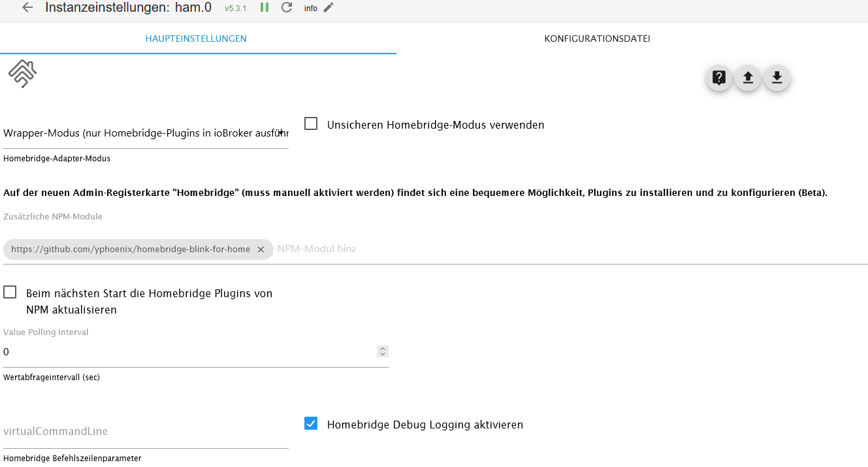The height and width of the screenshot is (467, 868).
Task: Enable Unsicheren Homebridge-Modus verwenden checkbox
Action: [x=311, y=123]
